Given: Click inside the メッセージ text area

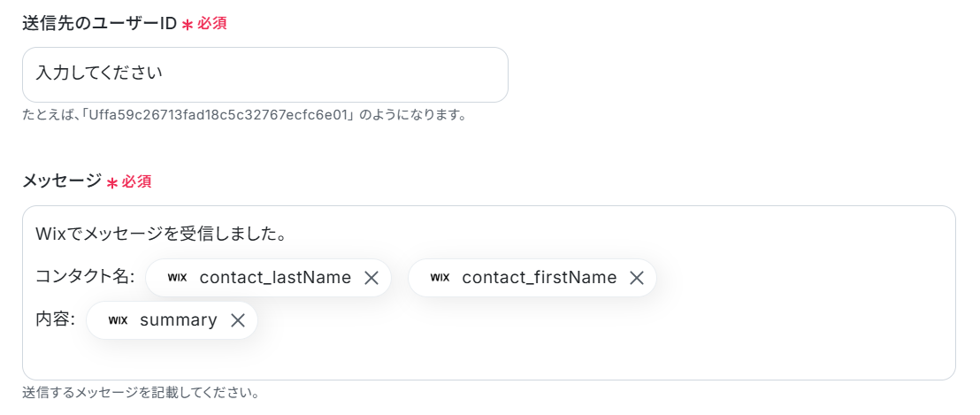Looking at the screenshot, I should (x=489, y=293).
